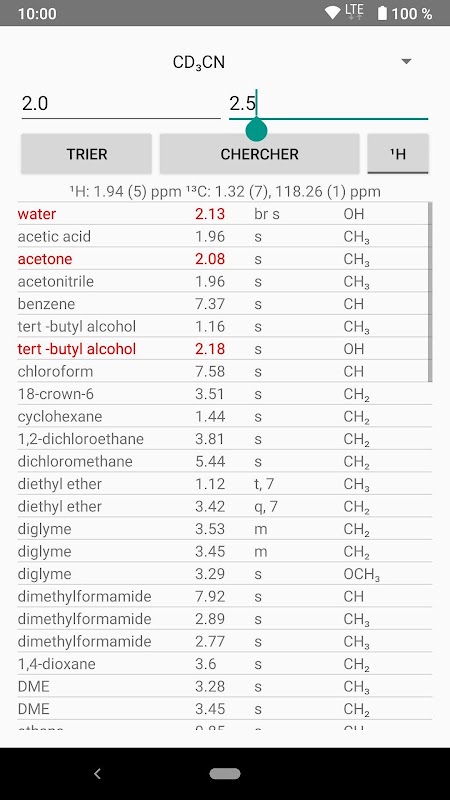
Task: Select the 18-crown-6 row
Action: pos(224,394)
